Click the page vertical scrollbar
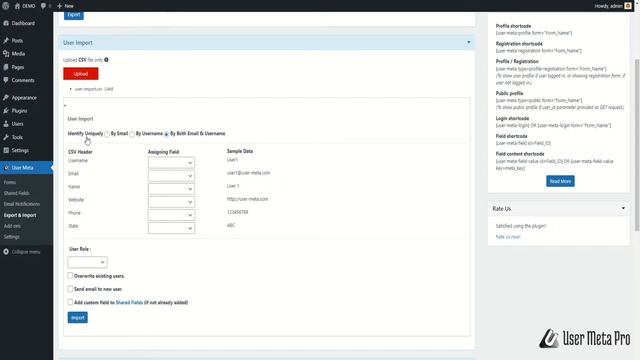Screen dimensions: 640x360 [637, 145]
